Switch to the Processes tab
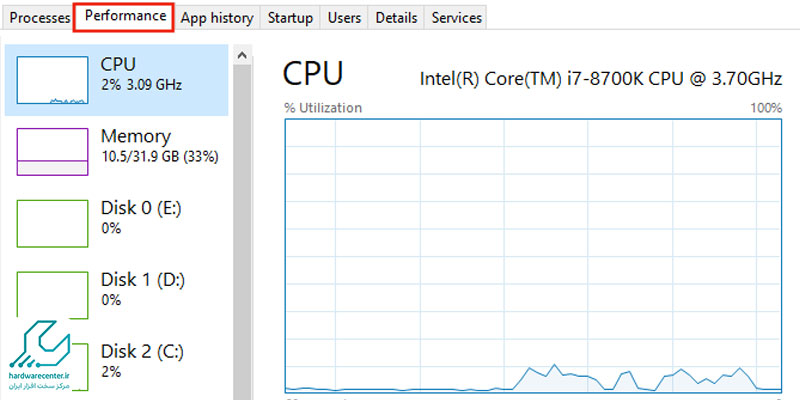 tap(39, 18)
